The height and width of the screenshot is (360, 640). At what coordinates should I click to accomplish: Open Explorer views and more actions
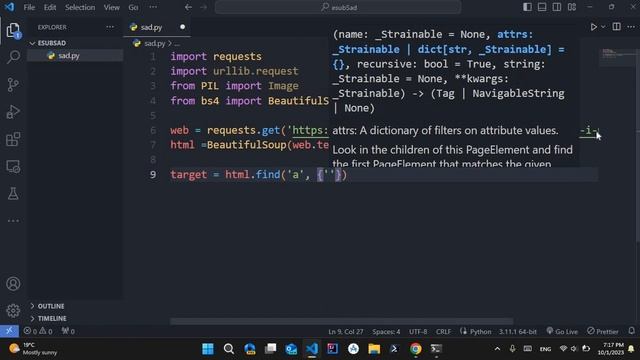[x=110, y=27]
